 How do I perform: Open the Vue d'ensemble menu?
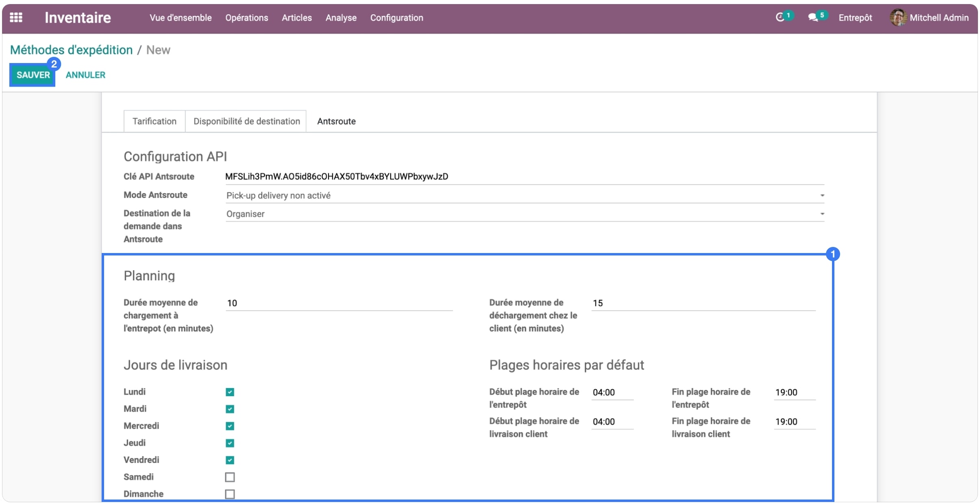[x=181, y=18]
